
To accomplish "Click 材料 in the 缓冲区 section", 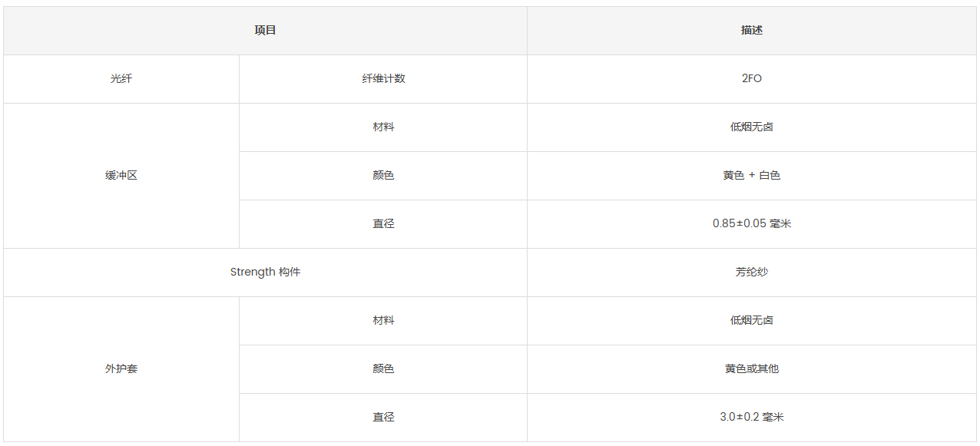I will 383,127.
